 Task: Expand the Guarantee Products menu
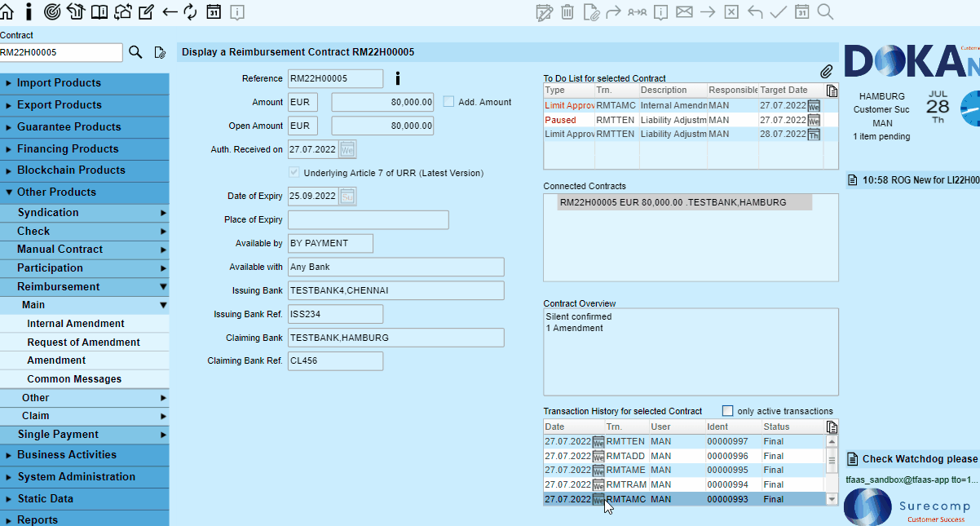point(85,127)
